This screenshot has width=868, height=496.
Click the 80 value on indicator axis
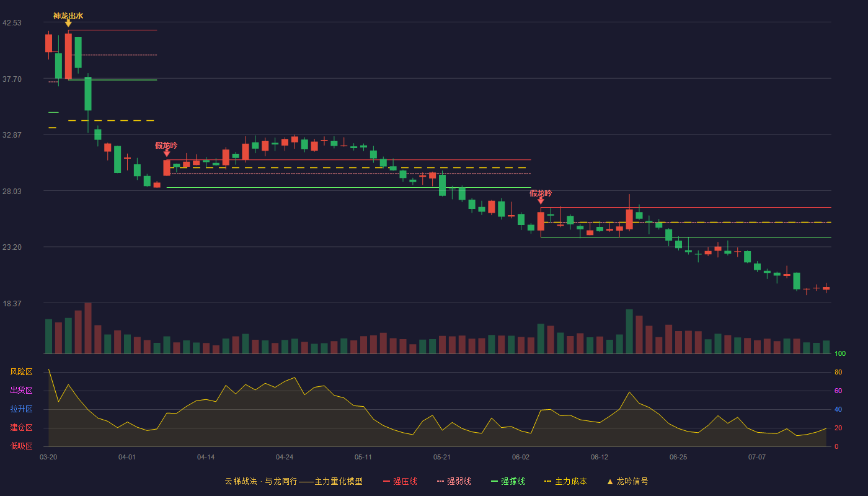point(838,372)
